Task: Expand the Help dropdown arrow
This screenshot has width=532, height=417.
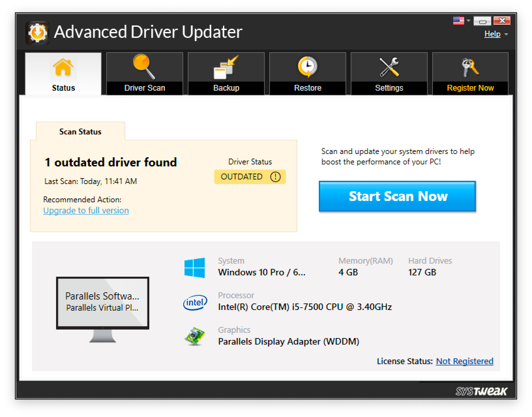Action: pos(506,34)
